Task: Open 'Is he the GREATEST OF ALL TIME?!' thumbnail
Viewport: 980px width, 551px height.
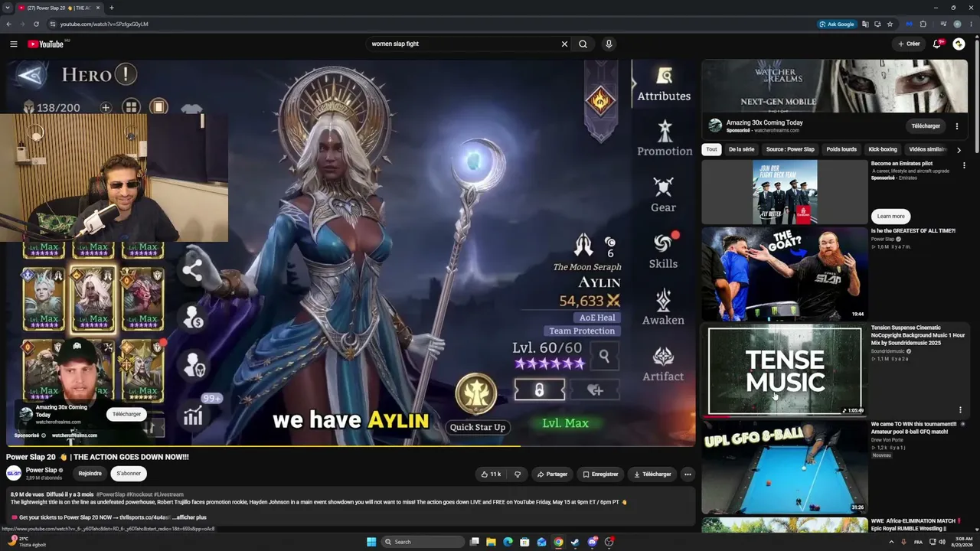Action: [785, 273]
